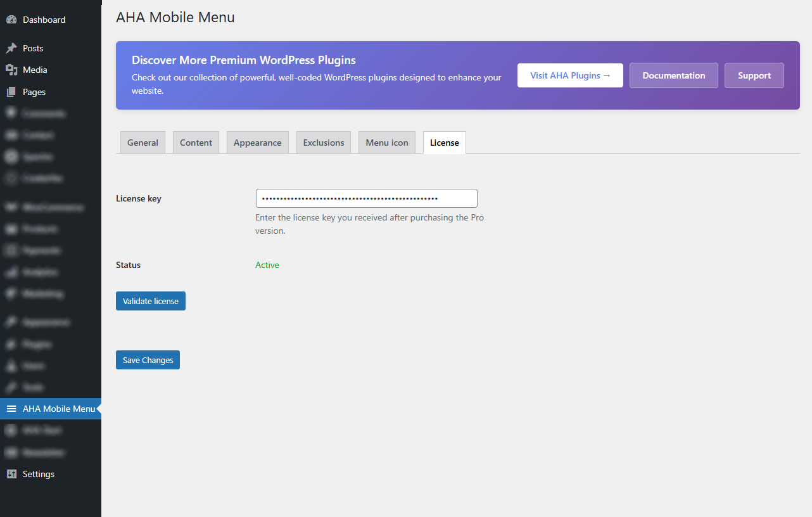812x517 pixels.
Task: Click the WooCommerce icon in sidebar
Action: click(x=11, y=207)
